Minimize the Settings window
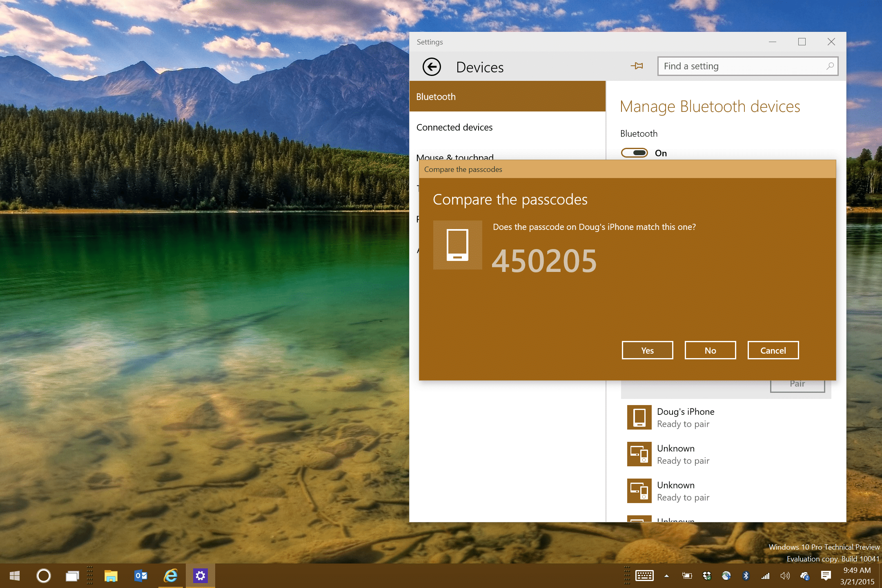882x588 pixels. click(773, 42)
